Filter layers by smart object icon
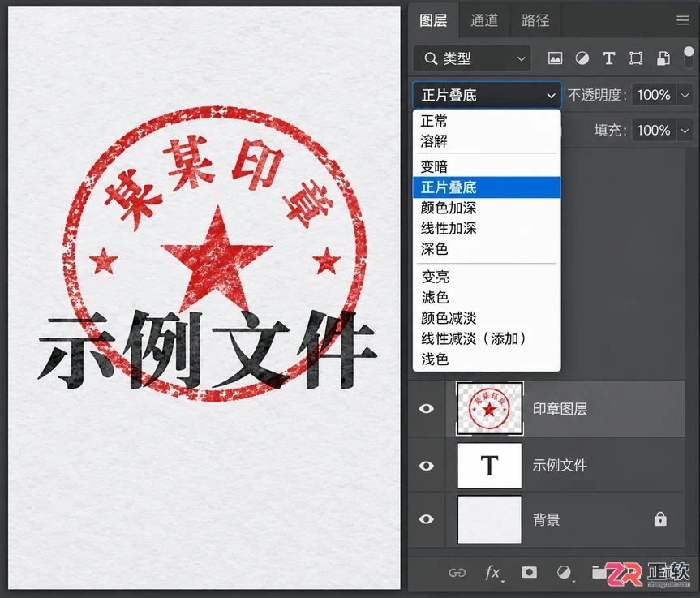 [x=663, y=58]
